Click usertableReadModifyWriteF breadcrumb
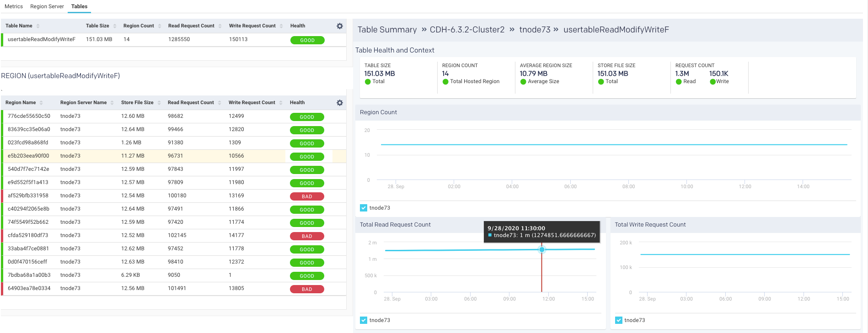This screenshot has height=333, width=868. coord(616,30)
